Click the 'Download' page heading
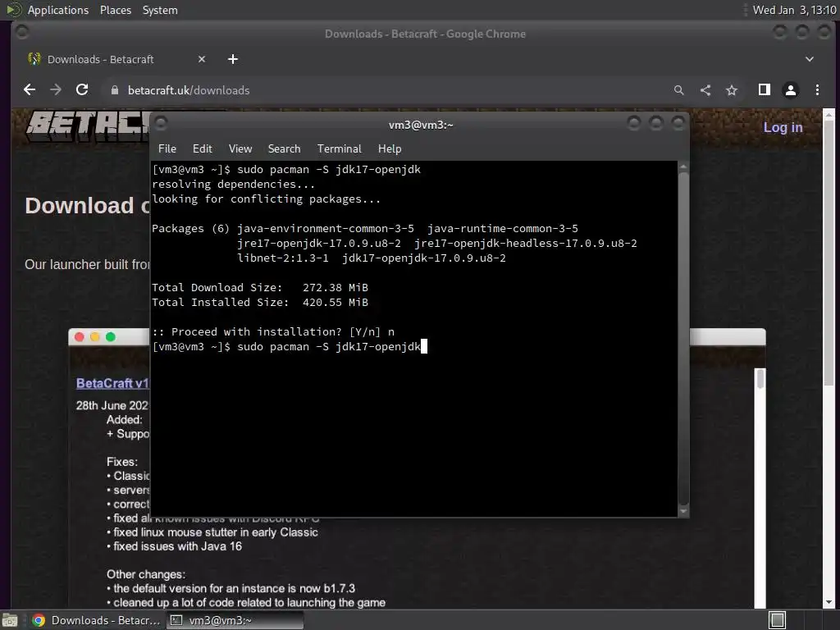 [87, 206]
